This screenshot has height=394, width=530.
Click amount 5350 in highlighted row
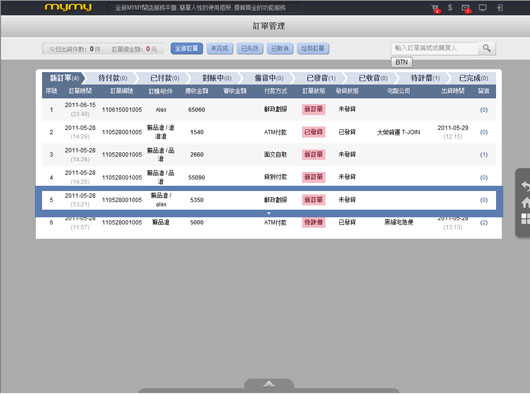(x=197, y=200)
